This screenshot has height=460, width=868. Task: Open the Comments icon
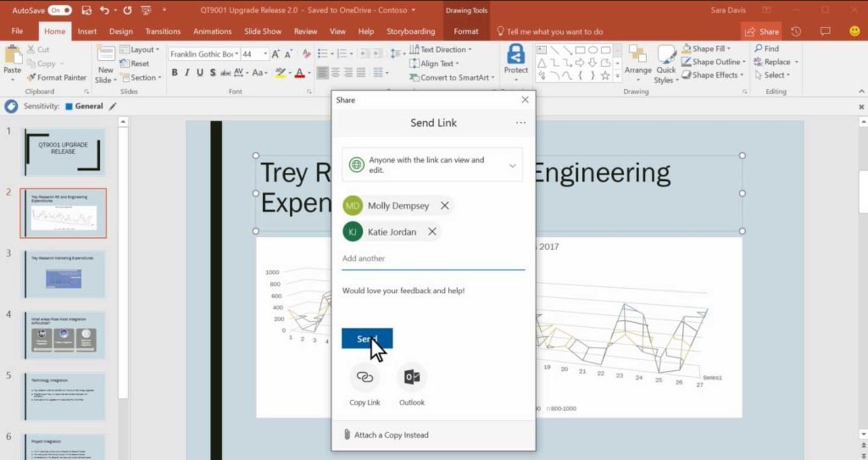826,31
